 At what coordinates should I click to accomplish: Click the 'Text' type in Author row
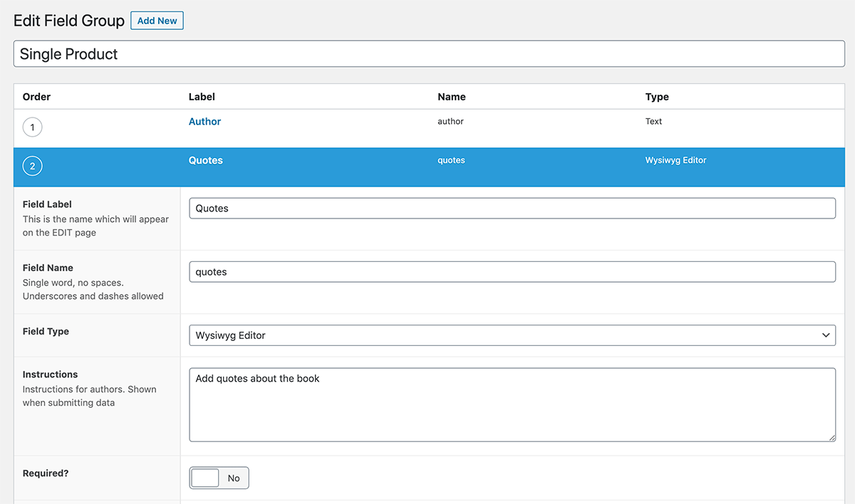pyautogui.click(x=653, y=122)
